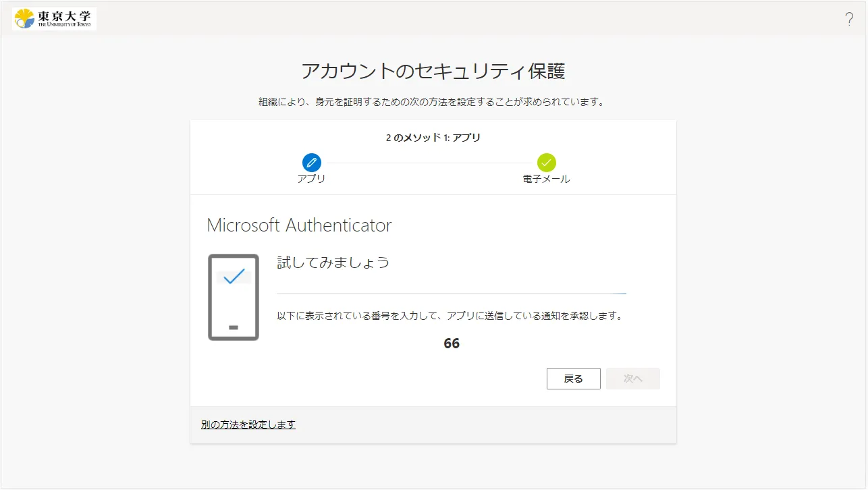Open the 別の方法を設定します link
Image resolution: width=868 pixels, height=490 pixels.
[248, 425]
